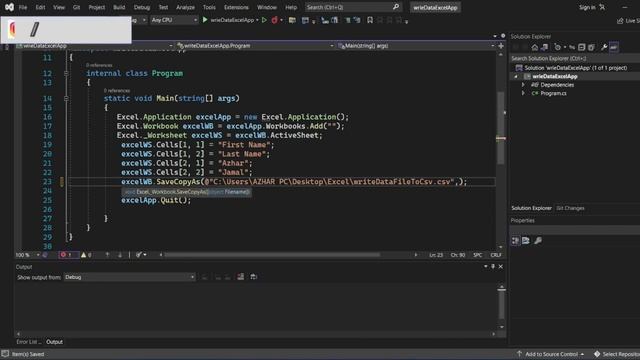
Task: Toggle Preview Selected Items icon
Action: (613, 47)
